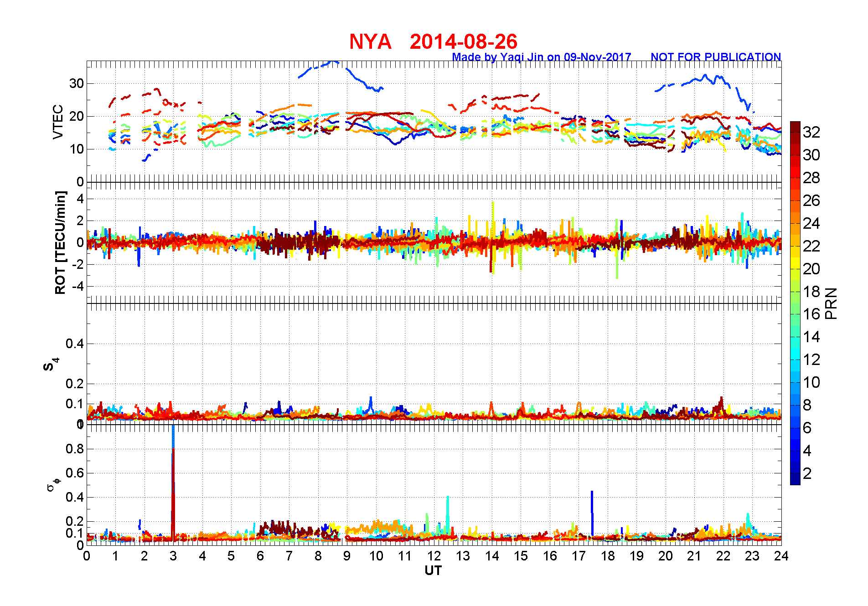
Task: Click the UT x-axis label
Action: click(433, 570)
